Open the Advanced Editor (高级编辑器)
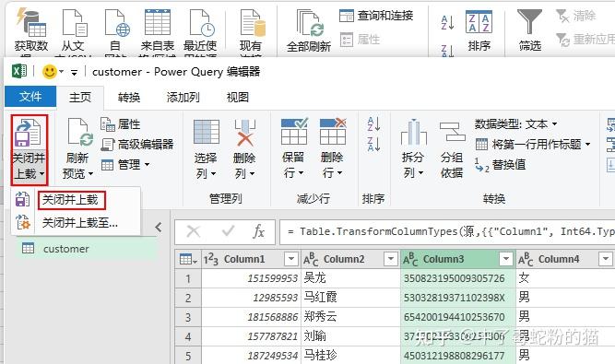 [137, 144]
